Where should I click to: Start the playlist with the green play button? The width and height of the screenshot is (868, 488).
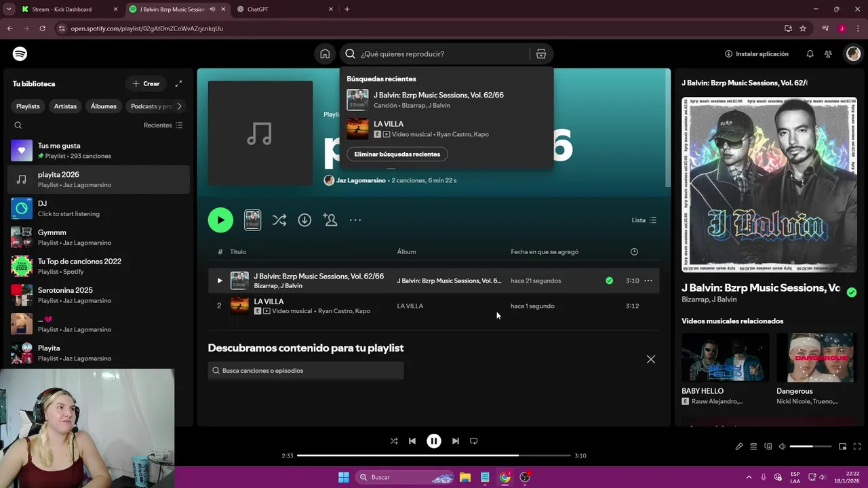(220, 220)
